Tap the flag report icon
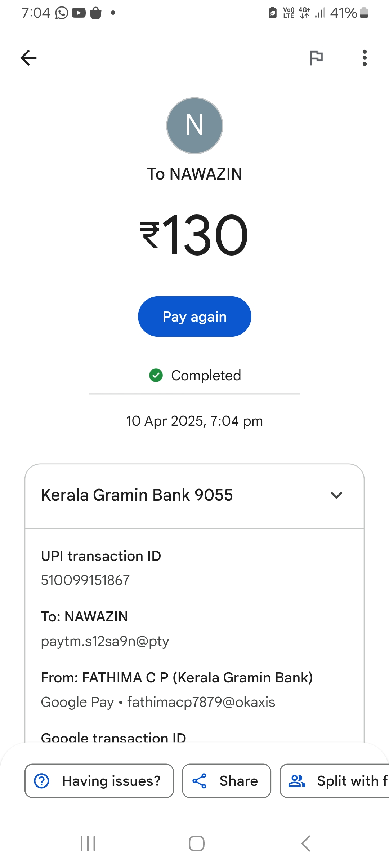Viewport: 389px width, 868px height. [x=316, y=58]
